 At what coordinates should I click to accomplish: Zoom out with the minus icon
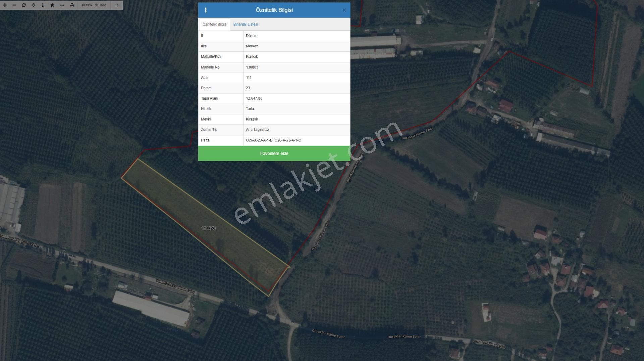pyautogui.click(x=14, y=5)
